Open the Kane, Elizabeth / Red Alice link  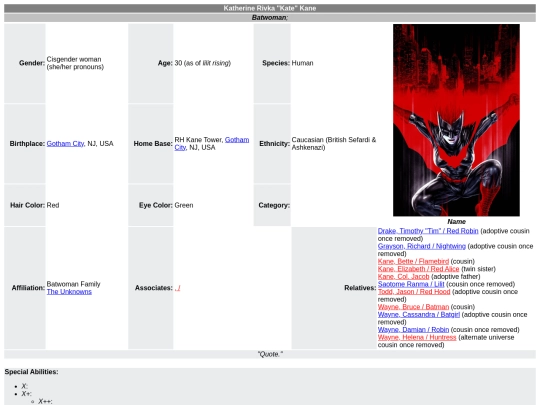(x=418, y=269)
